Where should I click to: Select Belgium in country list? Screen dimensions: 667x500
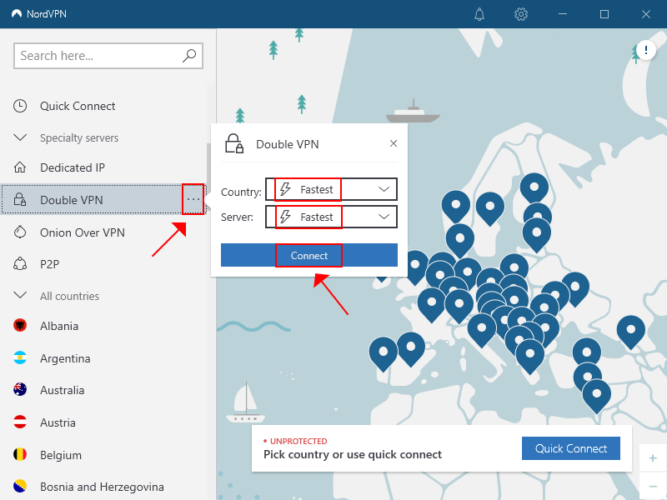click(x=61, y=455)
